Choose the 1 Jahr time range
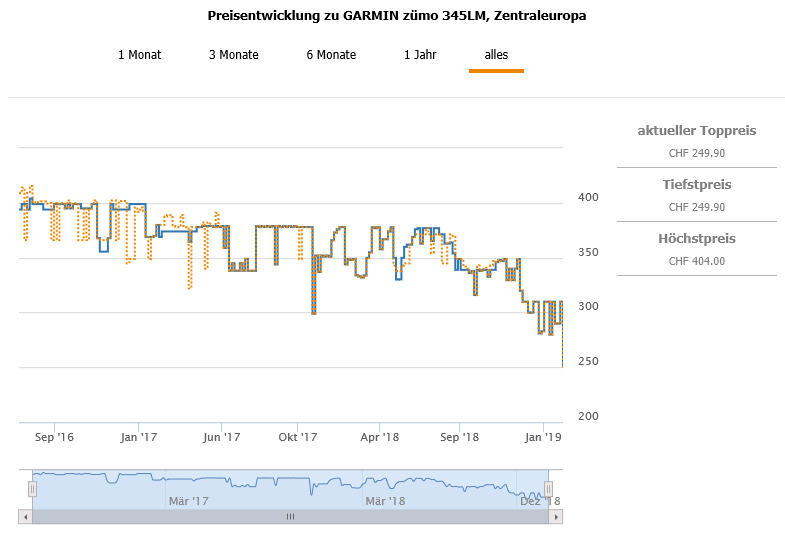Image resolution: width=785 pixels, height=535 pixels. (x=420, y=55)
